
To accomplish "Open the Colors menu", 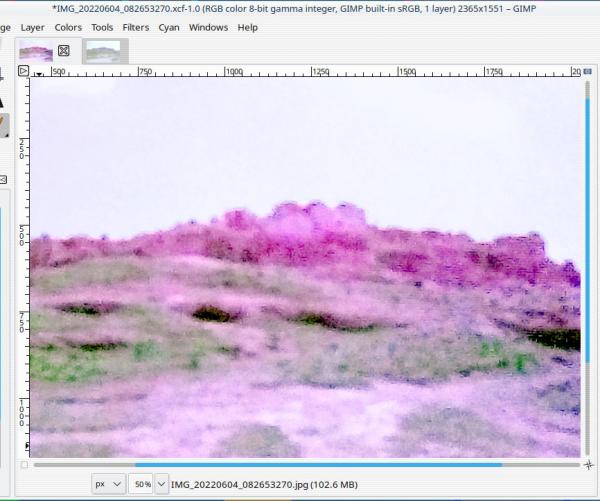I will point(68,28).
